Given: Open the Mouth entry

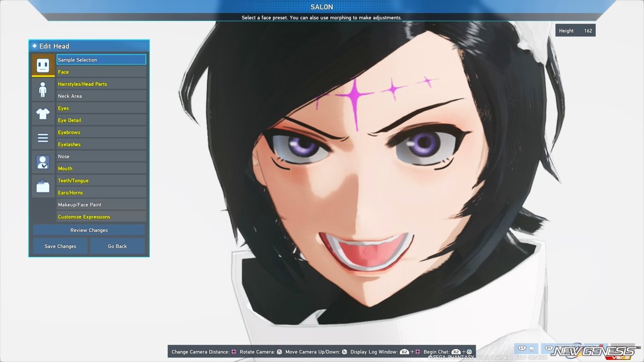Looking at the screenshot, I should (x=101, y=168).
